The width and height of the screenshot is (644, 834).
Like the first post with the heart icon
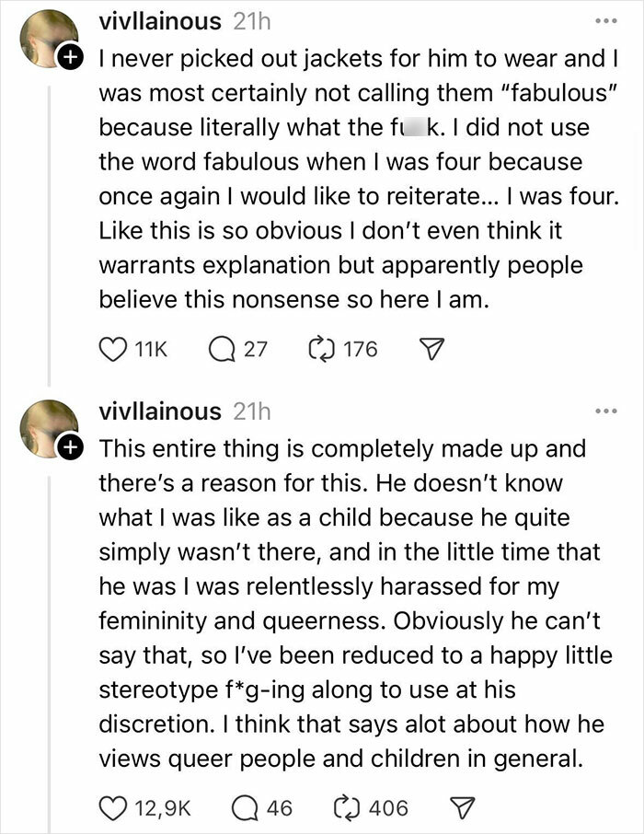112,349
